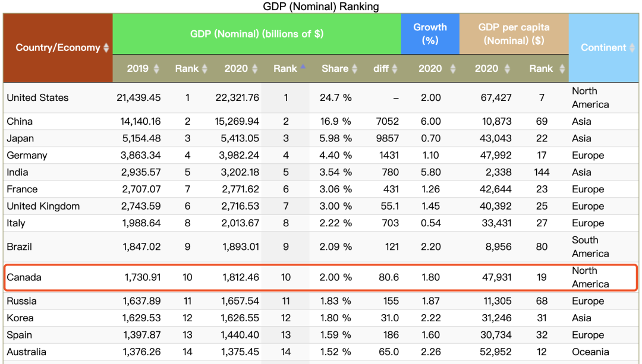
Task: Sort by 2019 GDP column arrows
Action: pyautogui.click(x=156, y=69)
